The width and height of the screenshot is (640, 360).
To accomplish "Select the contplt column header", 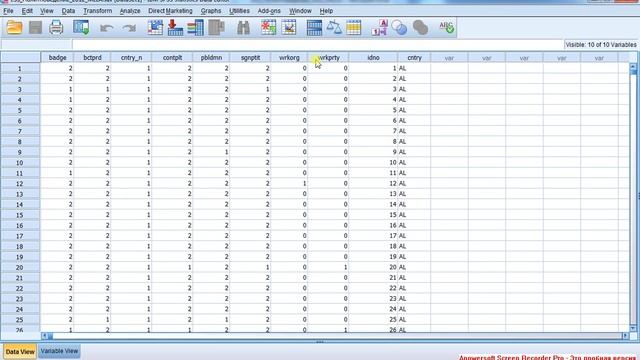I will (172, 58).
